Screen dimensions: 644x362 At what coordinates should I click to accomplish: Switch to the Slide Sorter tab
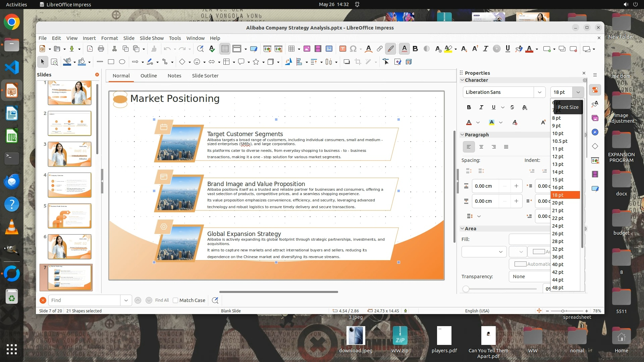205,76
